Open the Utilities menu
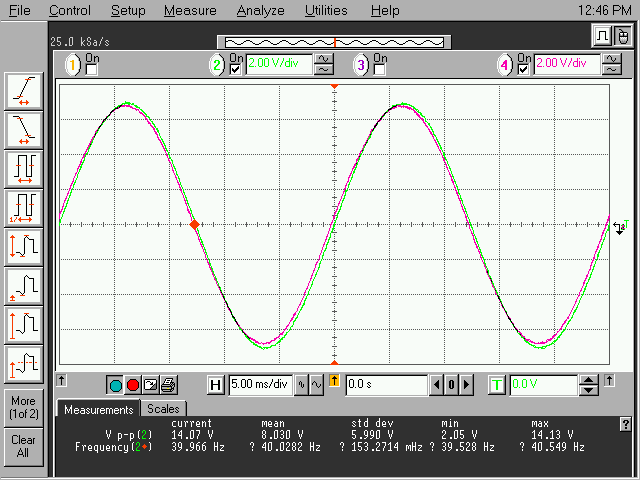The image size is (640, 480). tap(326, 10)
